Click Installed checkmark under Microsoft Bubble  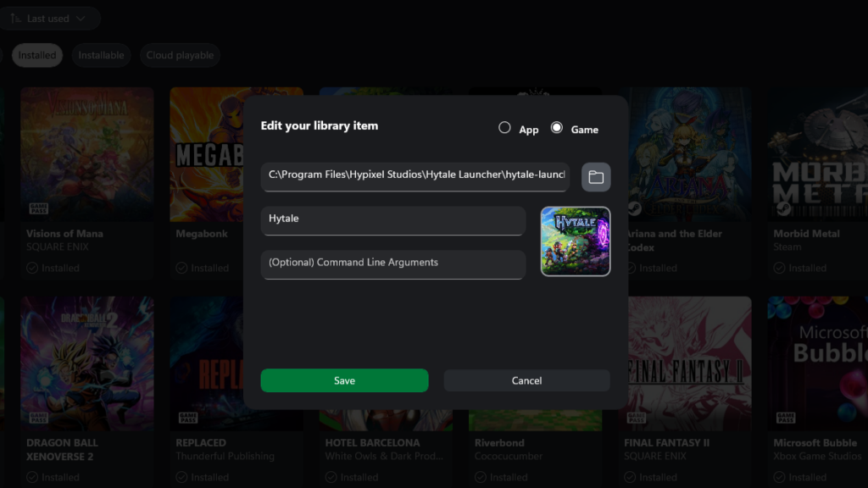coord(780,478)
